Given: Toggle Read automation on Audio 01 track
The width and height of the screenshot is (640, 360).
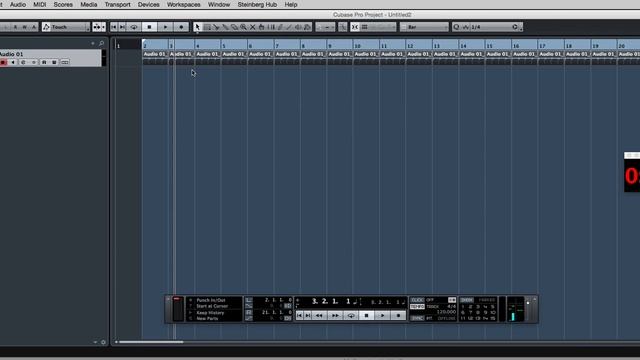Looking at the screenshot, I should coord(44,62).
